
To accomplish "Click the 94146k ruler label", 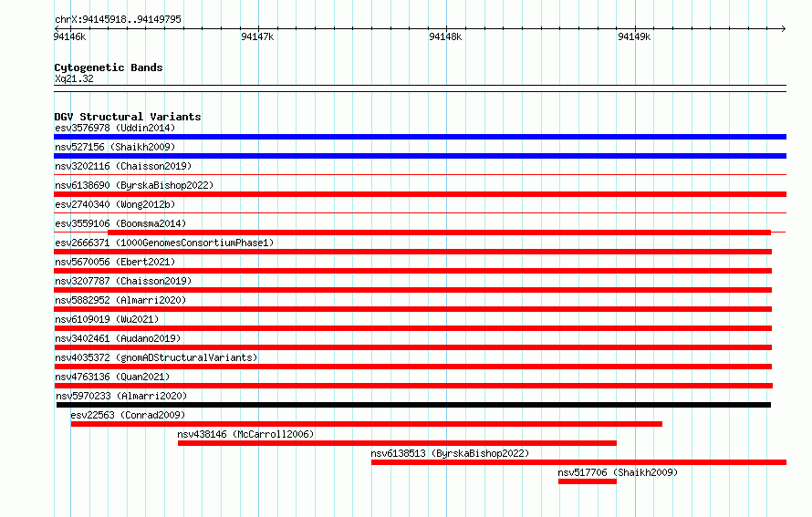I will coord(70,36).
